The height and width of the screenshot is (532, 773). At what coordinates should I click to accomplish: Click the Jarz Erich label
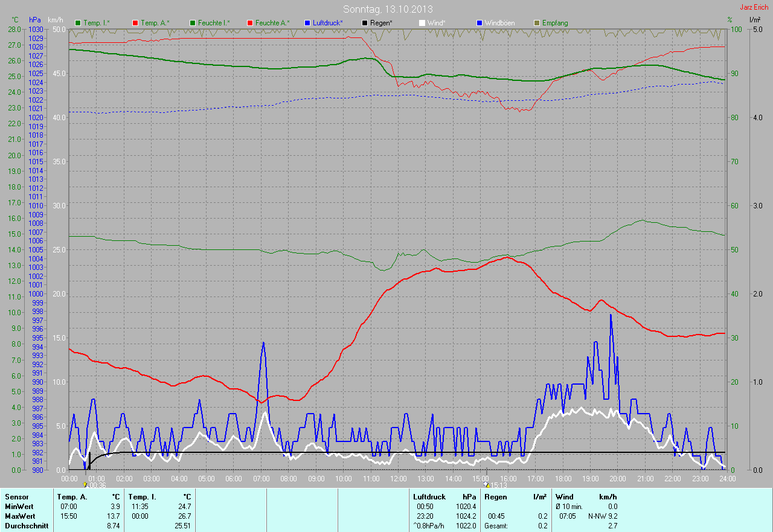[x=754, y=7]
